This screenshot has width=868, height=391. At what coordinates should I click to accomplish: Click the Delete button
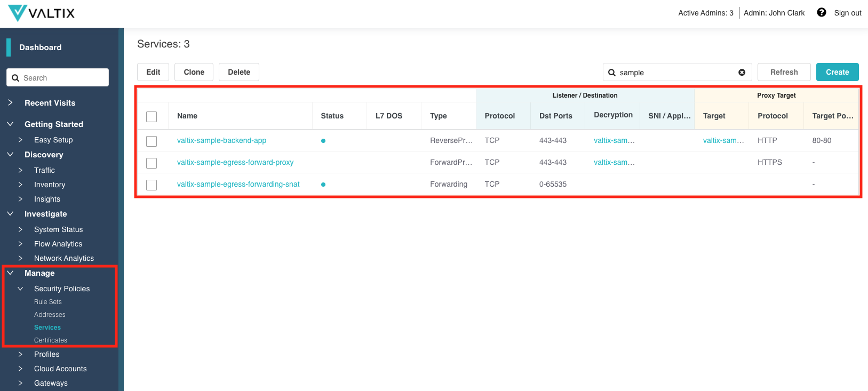click(239, 72)
